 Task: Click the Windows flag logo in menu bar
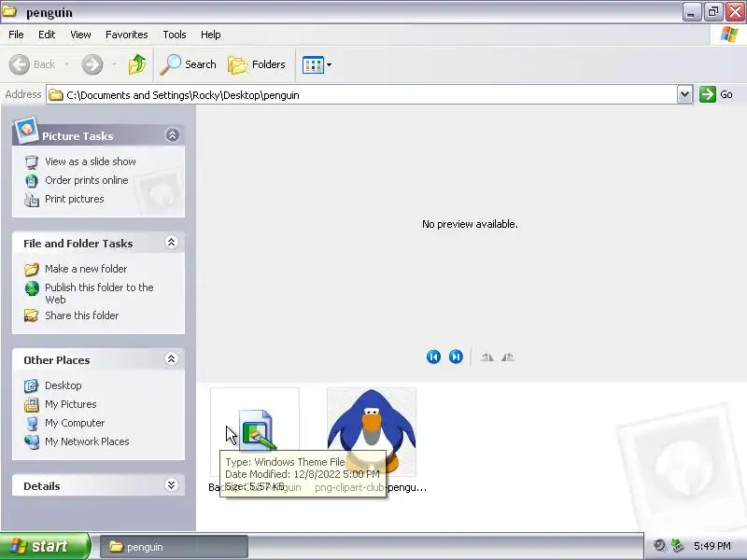(x=729, y=35)
